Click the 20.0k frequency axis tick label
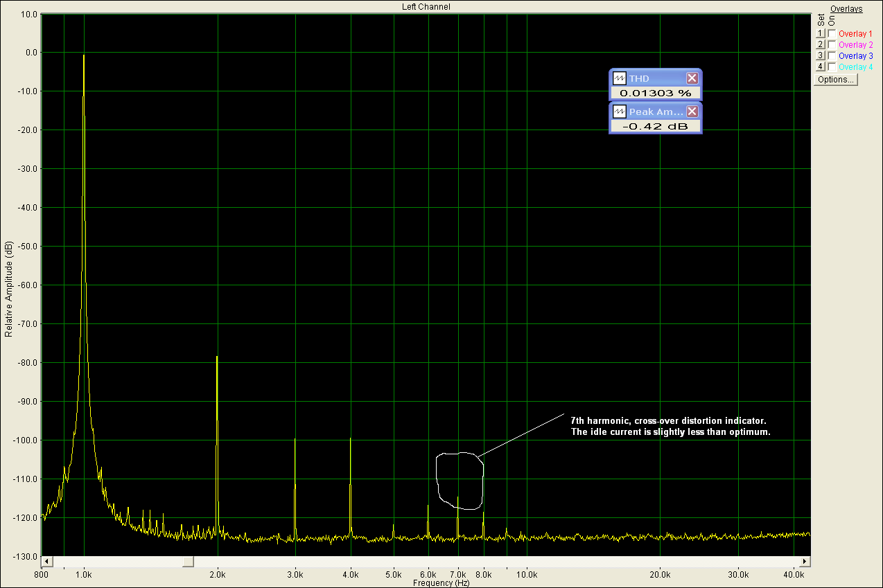Screen dimensions: 883x588 [x=661, y=574]
